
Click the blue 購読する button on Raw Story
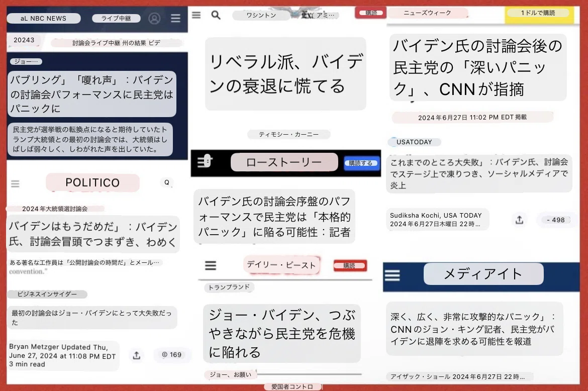[x=361, y=163]
